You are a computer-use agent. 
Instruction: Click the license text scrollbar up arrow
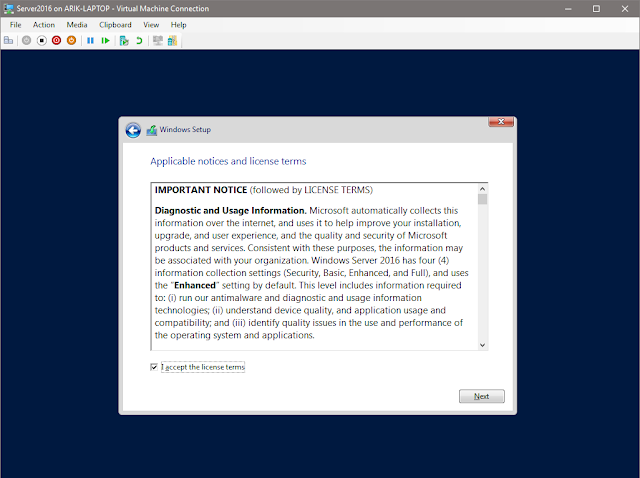click(482, 189)
